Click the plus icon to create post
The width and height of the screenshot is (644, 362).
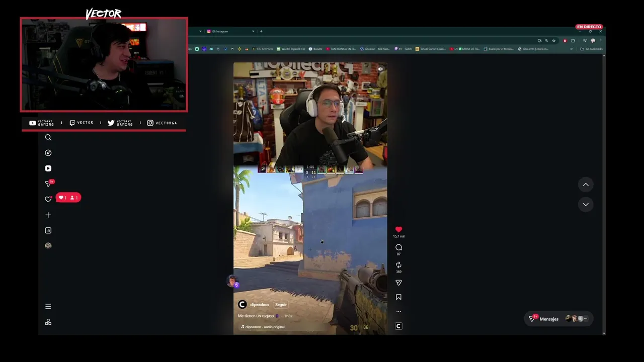tap(48, 215)
